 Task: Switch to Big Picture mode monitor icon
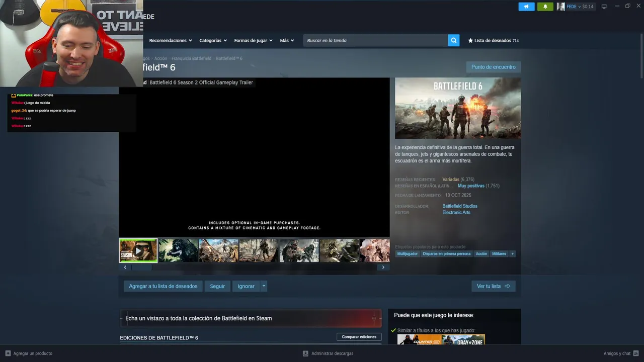[604, 7]
